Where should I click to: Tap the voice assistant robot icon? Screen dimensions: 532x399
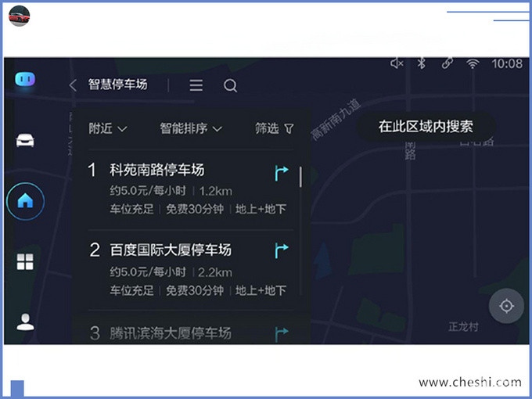[x=25, y=81]
